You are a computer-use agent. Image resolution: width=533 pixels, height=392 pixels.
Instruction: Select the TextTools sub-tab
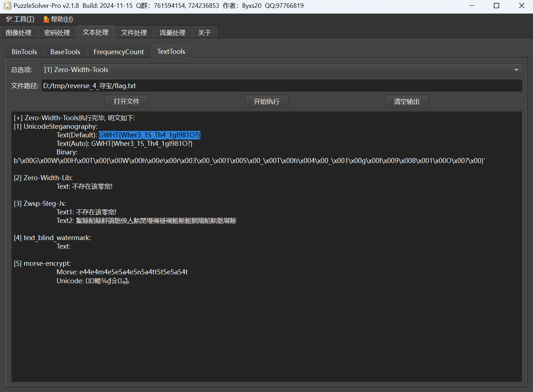[171, 51]
